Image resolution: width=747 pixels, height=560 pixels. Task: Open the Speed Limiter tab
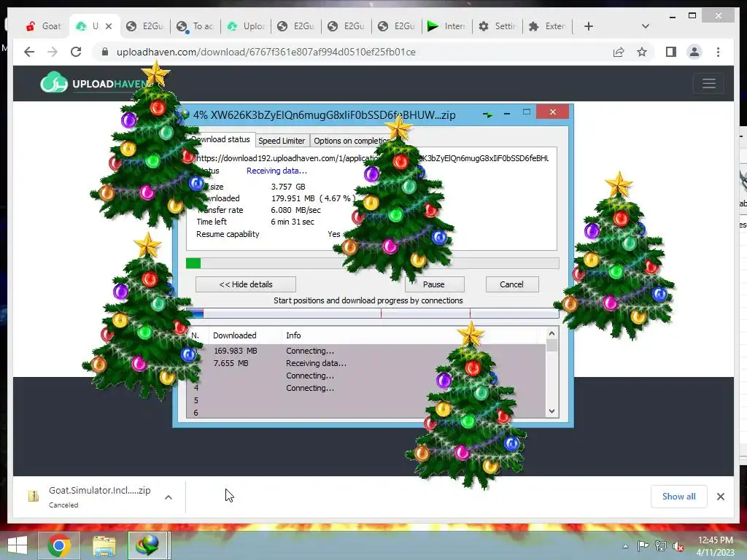(282, 141)
